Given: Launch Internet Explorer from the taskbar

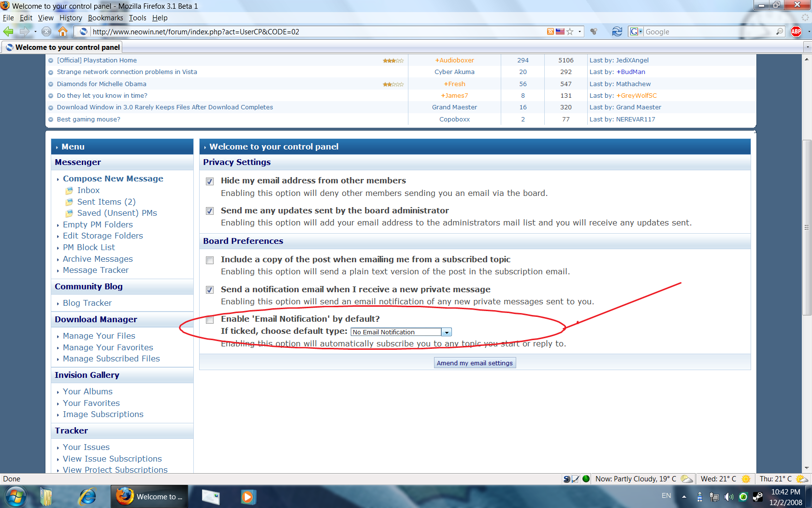Looking at the screenshot, I should coord(87,496).
